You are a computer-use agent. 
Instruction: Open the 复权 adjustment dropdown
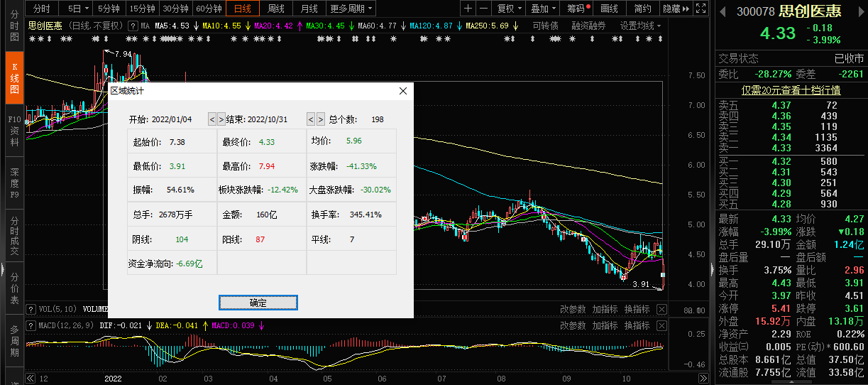pos(509,9)
